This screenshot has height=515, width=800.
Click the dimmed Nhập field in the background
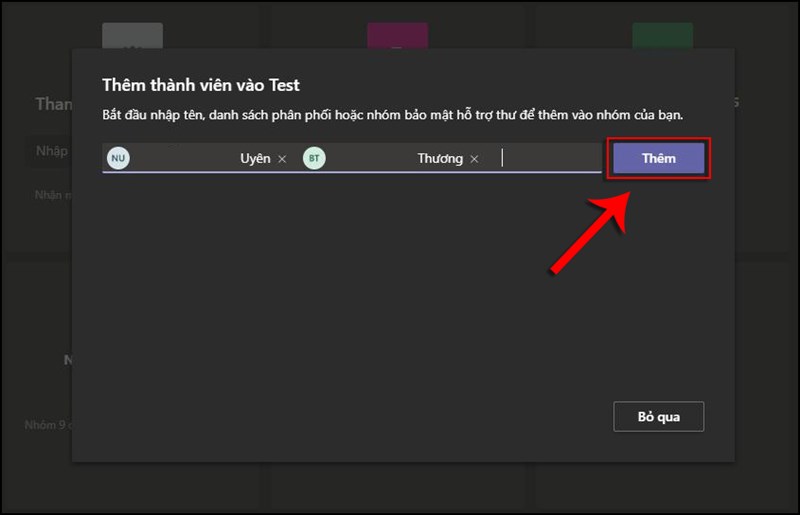coord(50,151)
